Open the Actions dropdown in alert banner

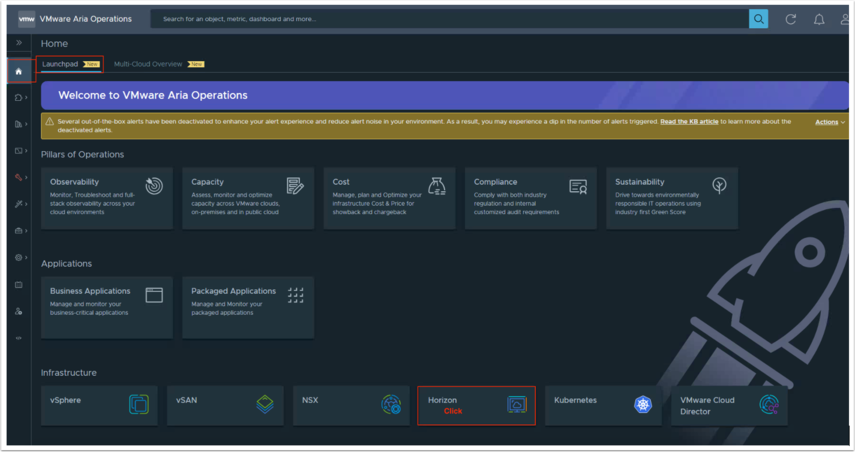(x=829, y=122)
